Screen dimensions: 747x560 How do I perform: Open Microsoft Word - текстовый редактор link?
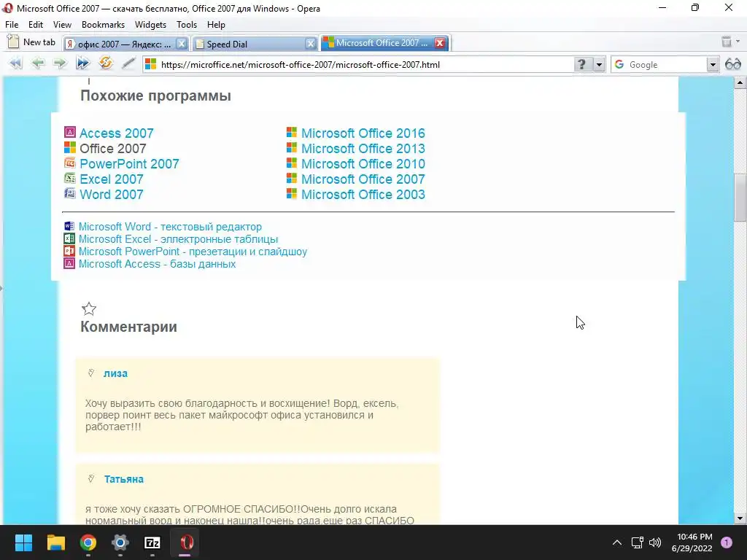click(170, 227)
